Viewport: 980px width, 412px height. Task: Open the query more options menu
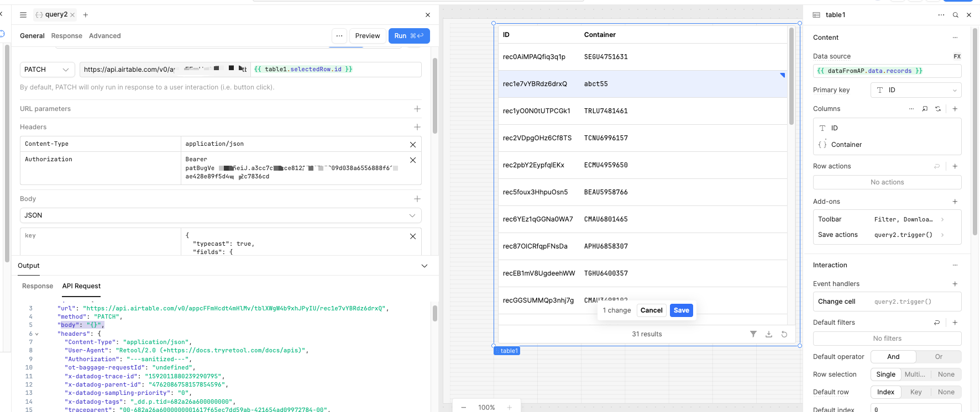click(339, 36)
